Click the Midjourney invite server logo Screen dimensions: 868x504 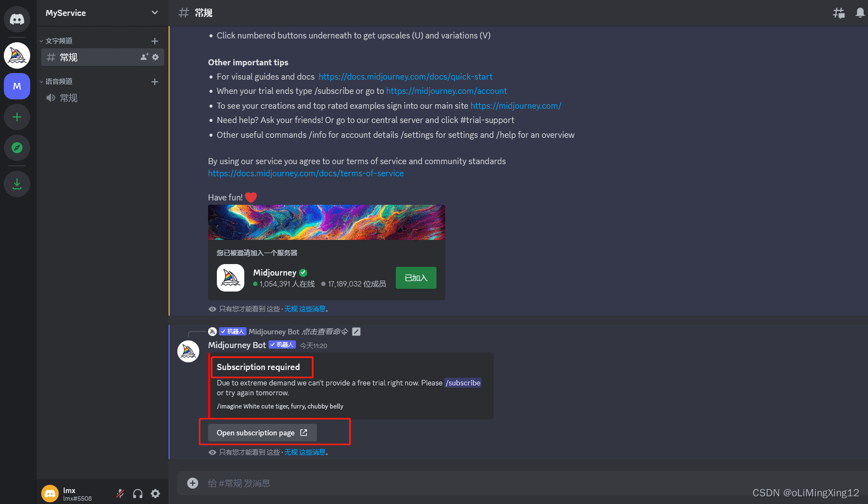click(x=231, y=278)
